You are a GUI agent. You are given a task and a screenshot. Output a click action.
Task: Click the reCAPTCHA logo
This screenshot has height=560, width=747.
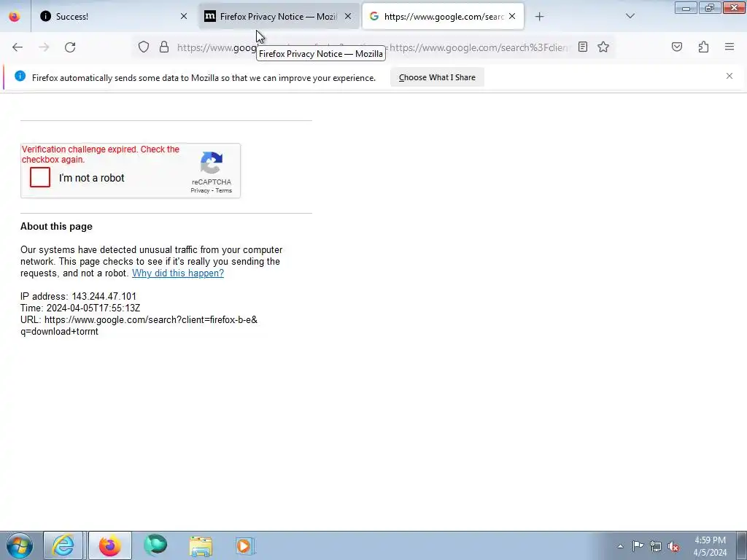(x=212, y=163)
